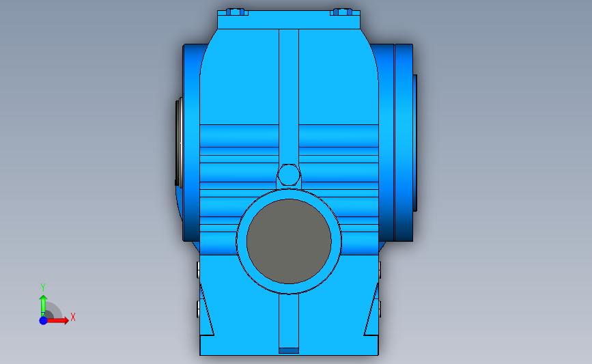Select the gray shaft end cap on the left side
The height and width of the screenshot is (364, 592).
[179, 143]
